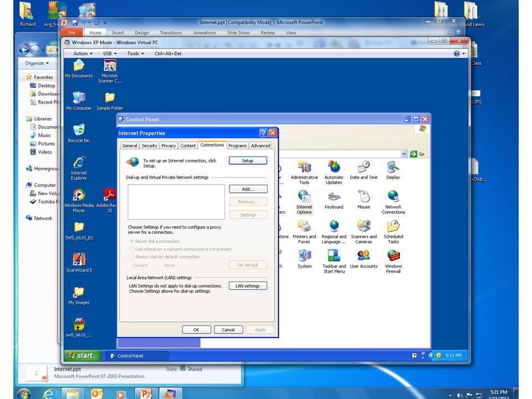Open the Tools menu in Virtual PC
Image resolution: width=532 pixels, height=399 pixels.
[136, 54]
